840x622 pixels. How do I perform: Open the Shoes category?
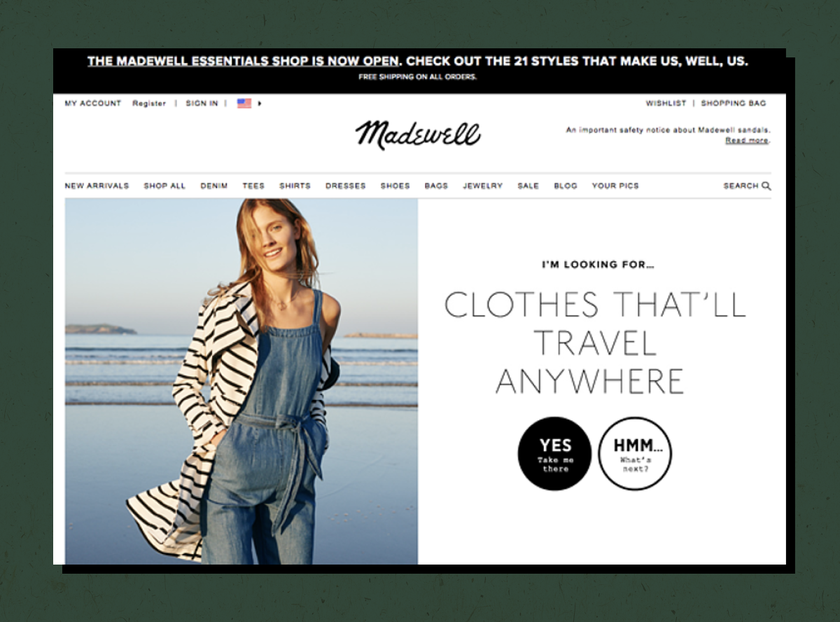pyautogui.click(x=395, y=186)
